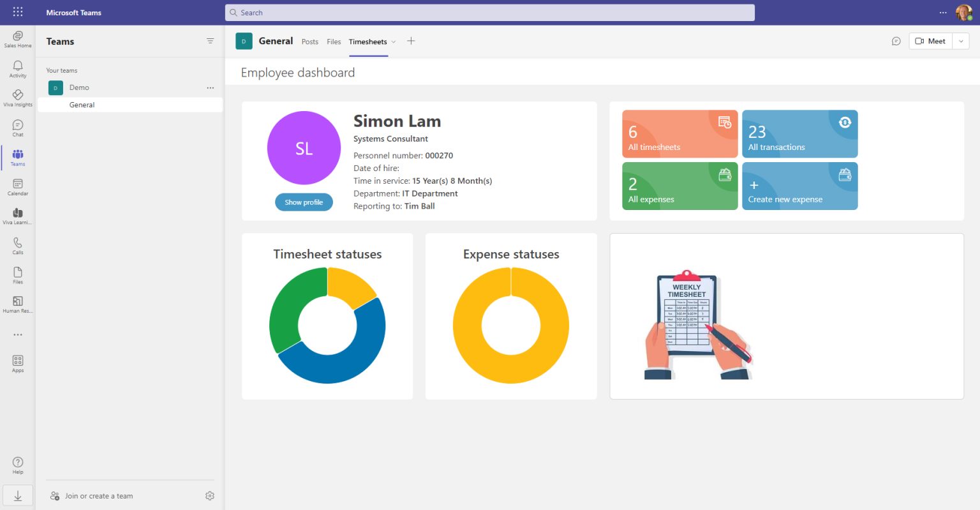This screenshot has height=510, width=980.
Task: Open the Meet button dropdown arrow
Action: 961,41
